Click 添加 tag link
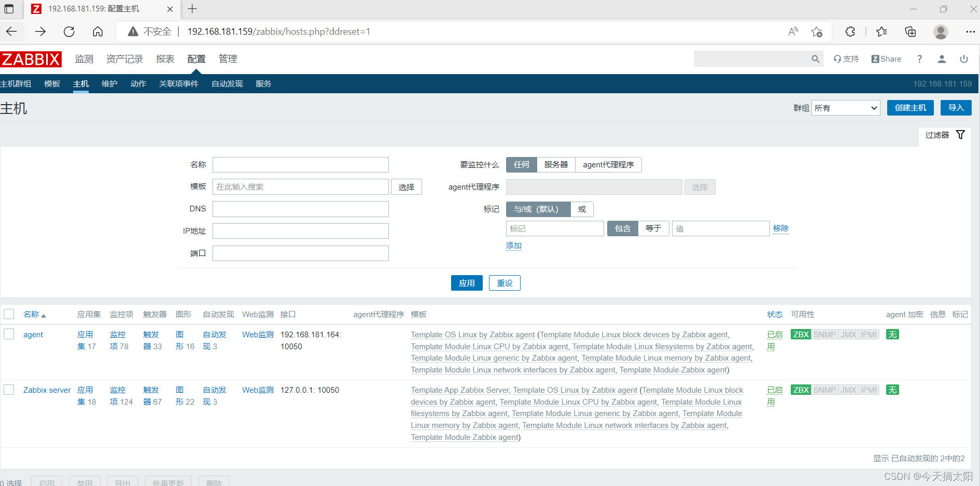Screen dimensions: 980x486 (514, 246)
